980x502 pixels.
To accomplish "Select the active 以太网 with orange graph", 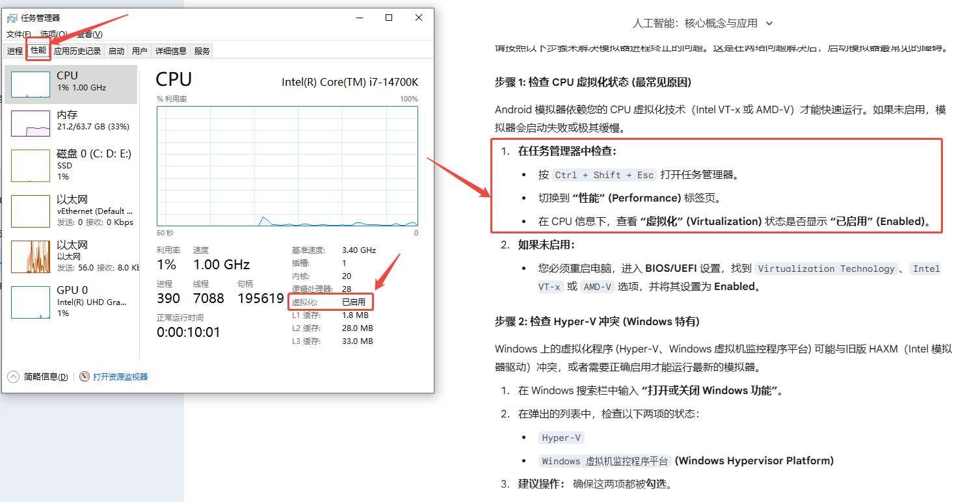I will tap(72, 256).
